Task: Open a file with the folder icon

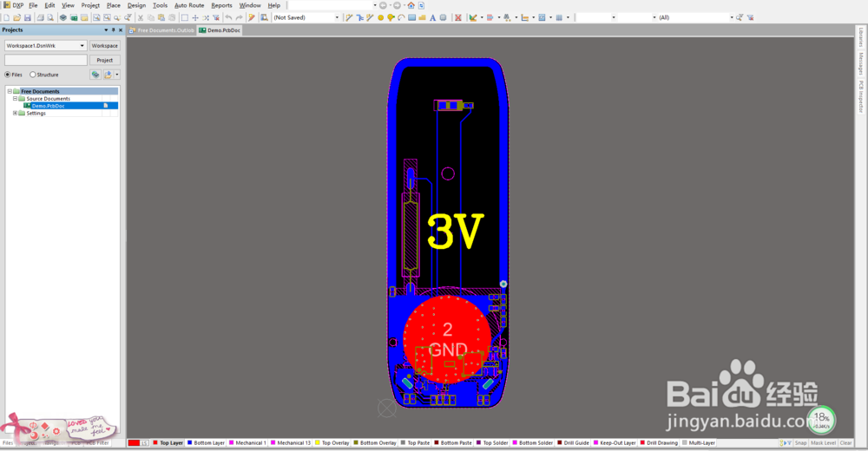Action: click(x=17, y=17)
